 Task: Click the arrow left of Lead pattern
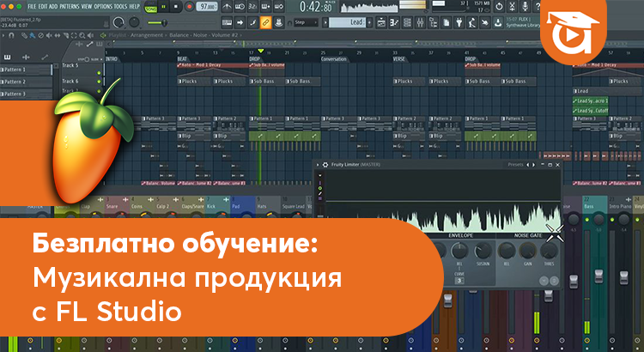point(325,22)
